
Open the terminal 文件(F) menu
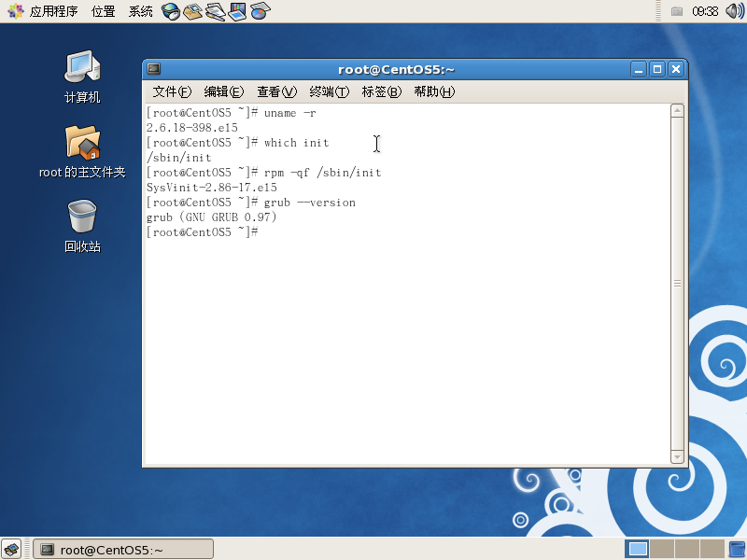point(172,91)
